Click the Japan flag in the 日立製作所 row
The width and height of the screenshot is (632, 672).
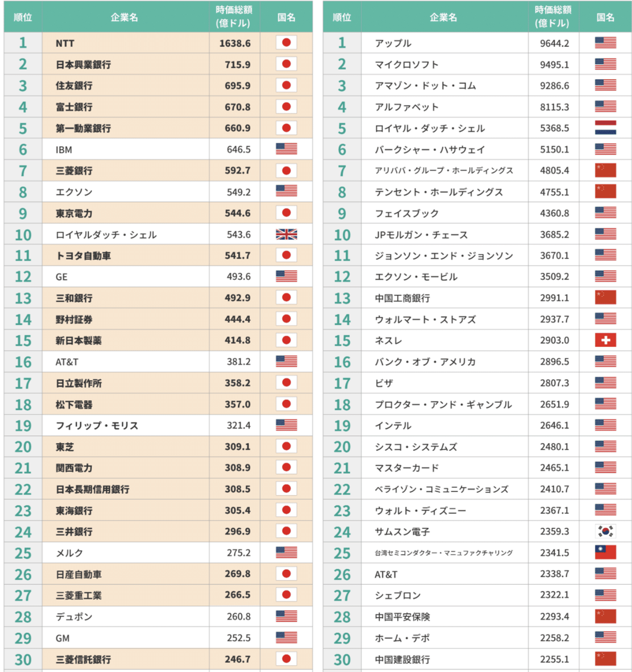[x=287, y=382]
